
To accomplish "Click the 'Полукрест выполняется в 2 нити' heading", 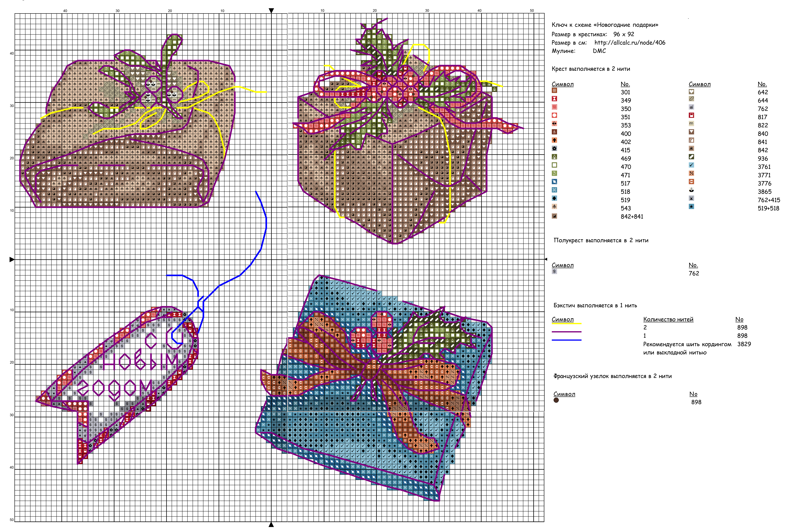I will pos(601,241).
